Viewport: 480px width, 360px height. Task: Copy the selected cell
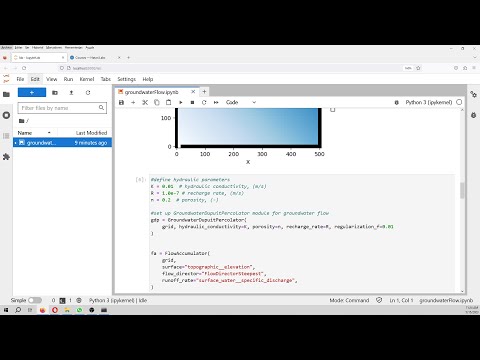pyautogui.click(x=157, y=102)
